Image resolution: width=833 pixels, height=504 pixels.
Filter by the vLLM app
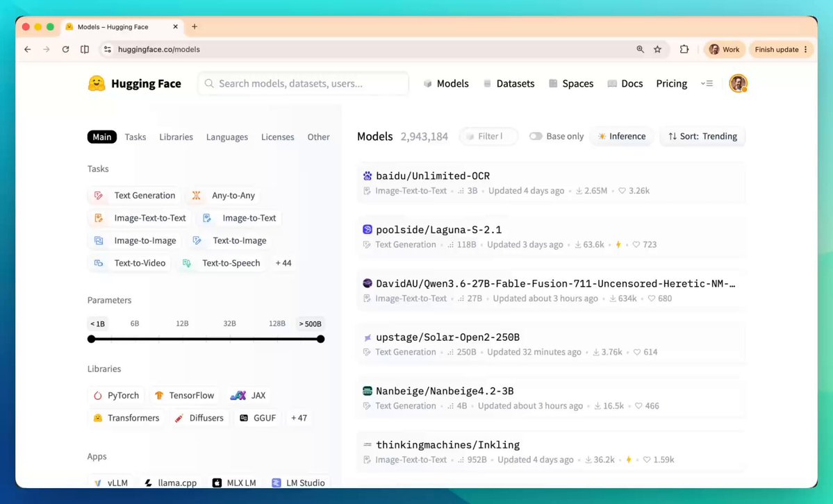point(110,482)
